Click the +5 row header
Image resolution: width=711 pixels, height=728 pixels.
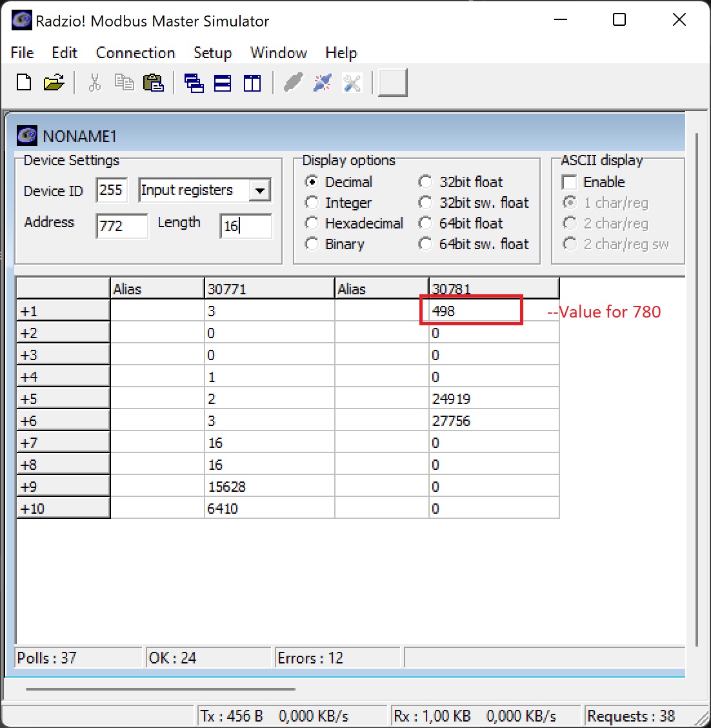tap(63, 399)
